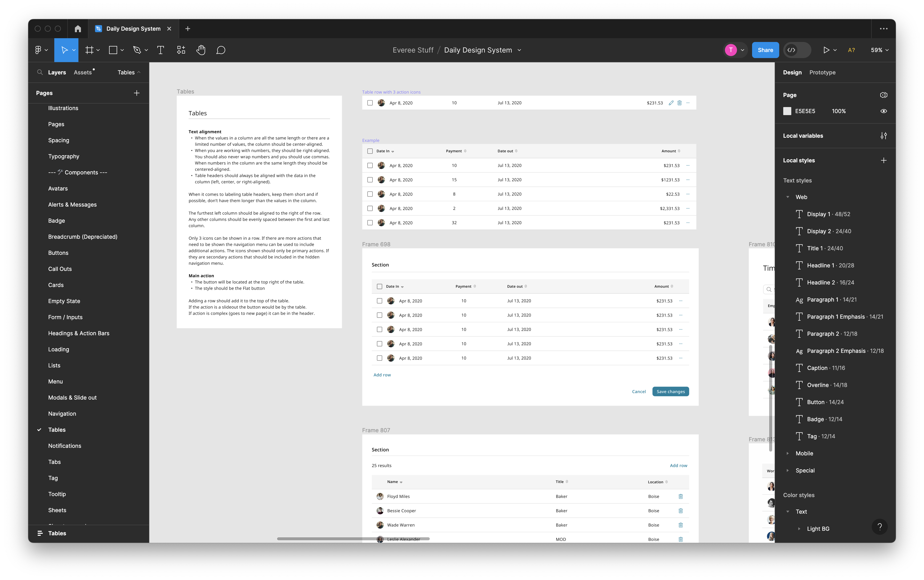This screenshot has height=580, width=924.
Task: Toggle page background visibility eye
Action: point(884,111)
